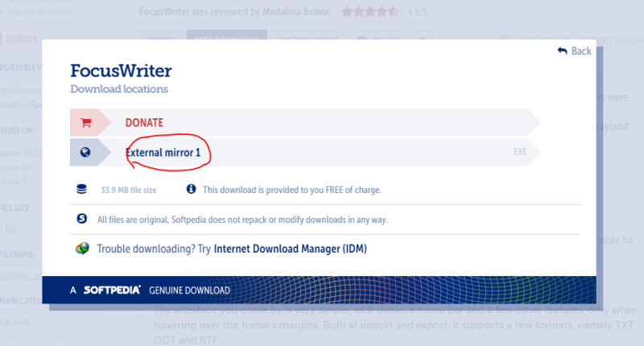This screenshot has width=644, height=346.
Task: Click the Back arrow icon
Action: 562,51
